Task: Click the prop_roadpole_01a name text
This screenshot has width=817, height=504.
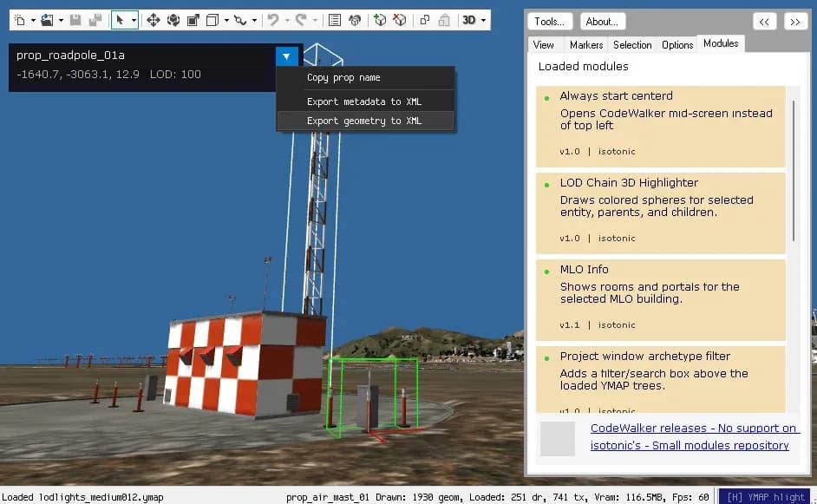Action: click(x=70, y=56)
